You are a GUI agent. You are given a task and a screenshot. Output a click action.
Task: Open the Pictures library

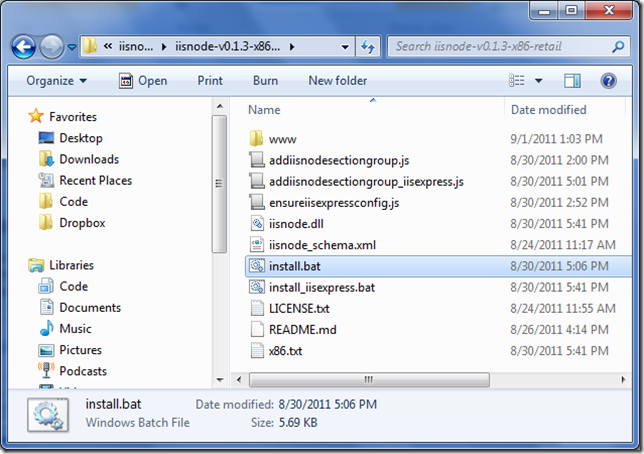[80, 350]
